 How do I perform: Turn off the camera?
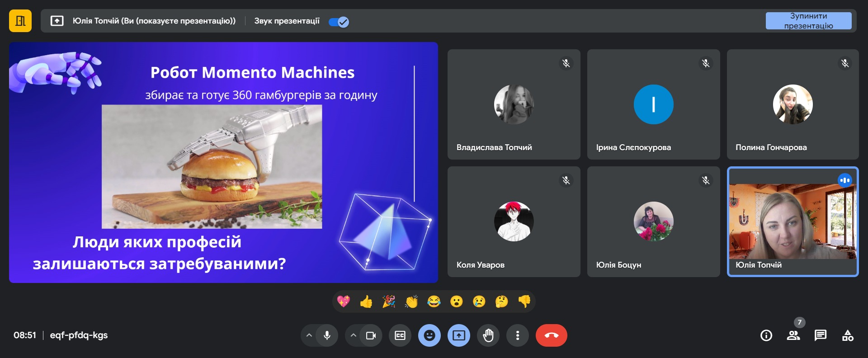[371, 335]
